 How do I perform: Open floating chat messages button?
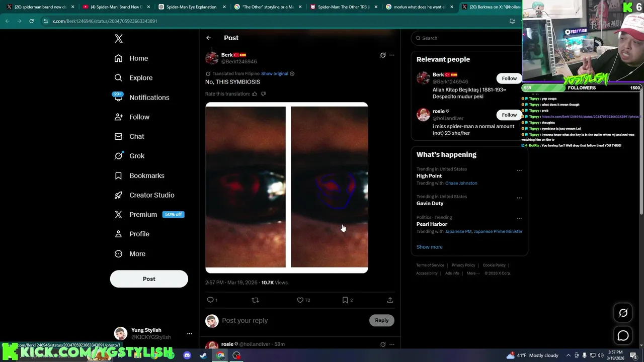pos(623,336)
